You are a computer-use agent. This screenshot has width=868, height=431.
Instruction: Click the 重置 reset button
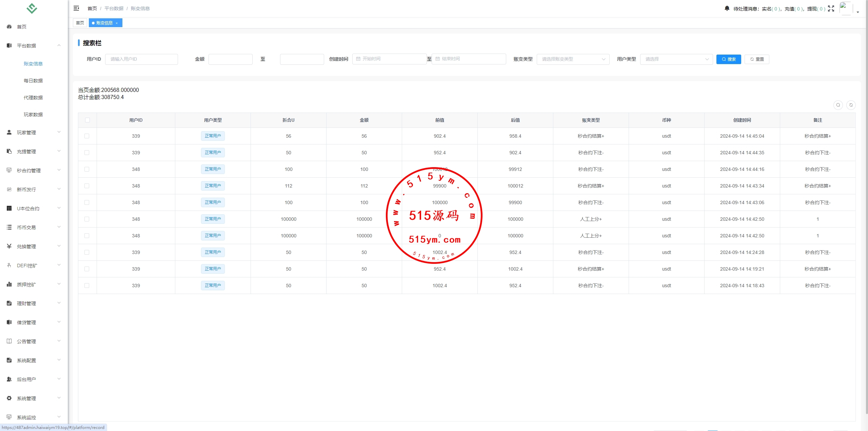tap(757, 59)
